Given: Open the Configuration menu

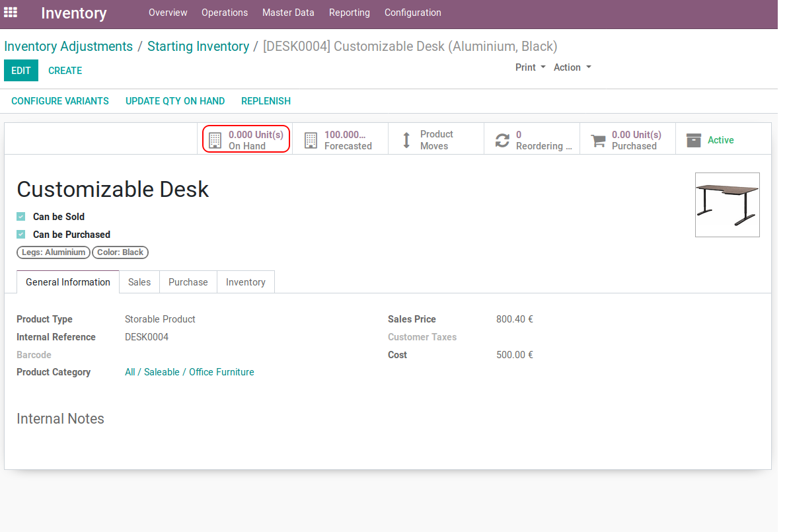Looking at the screenshot, I should coord(412,13).
